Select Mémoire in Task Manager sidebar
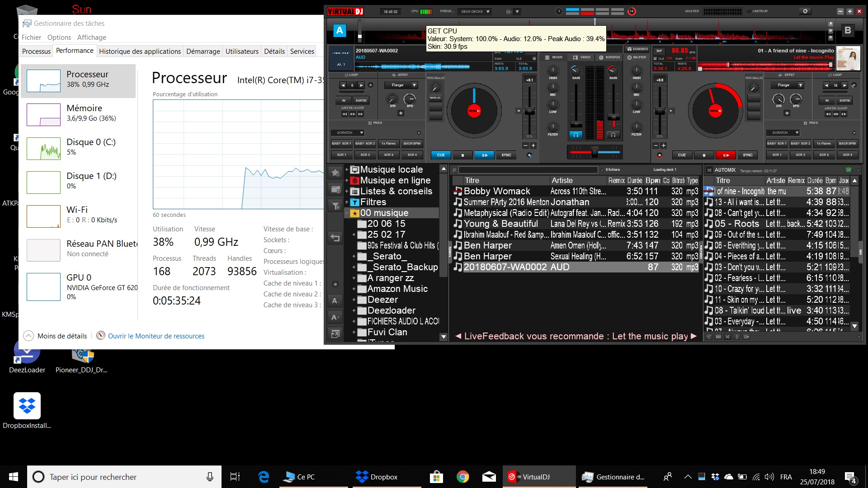 point(79,115)
